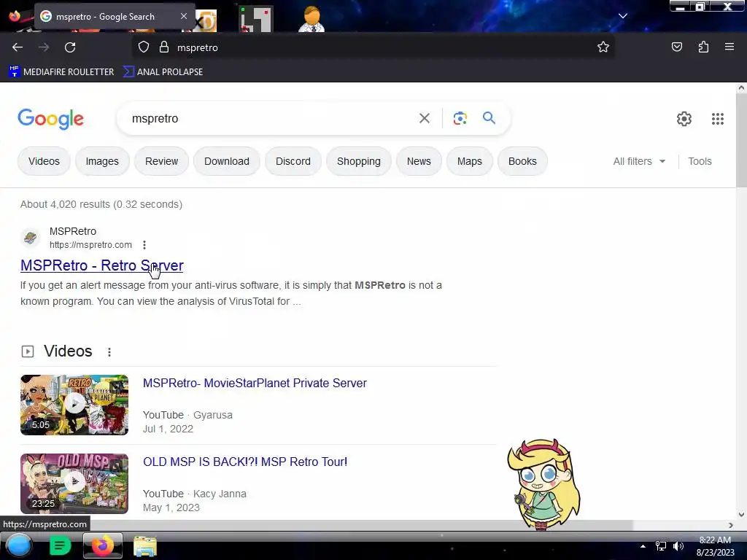Click the MSPRetro site favicon
This screenshot has width=747, height=560.
click(x=31, y=237)
